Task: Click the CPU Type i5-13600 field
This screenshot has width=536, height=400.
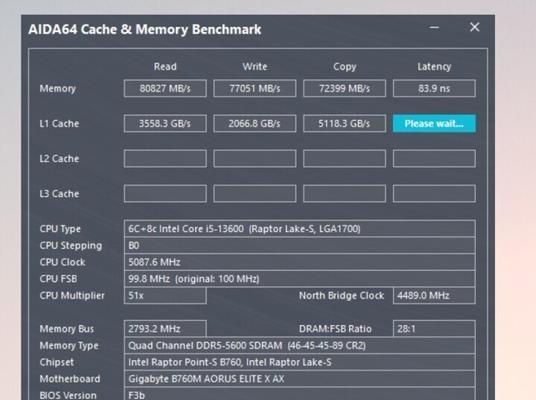Action: click(299, 229)
